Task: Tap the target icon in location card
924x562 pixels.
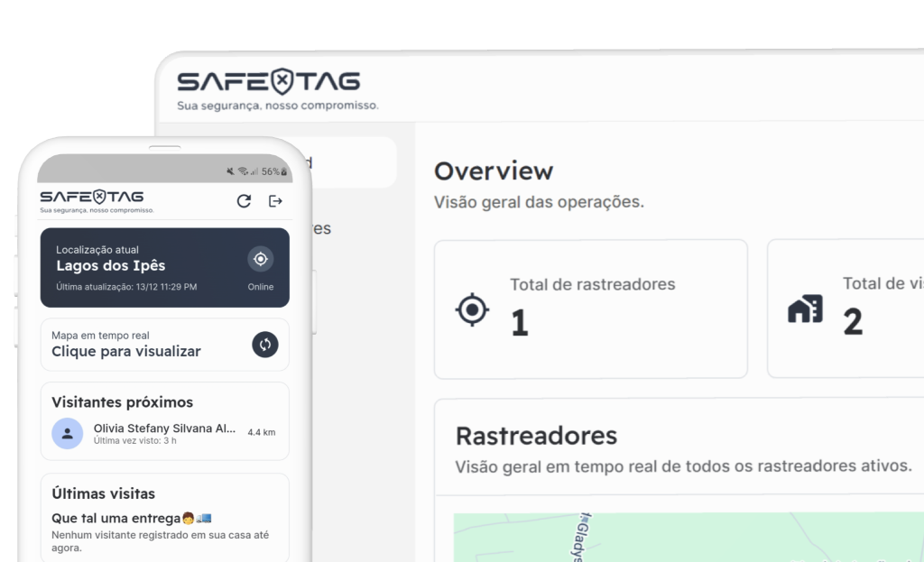Action: coord(261,259)
